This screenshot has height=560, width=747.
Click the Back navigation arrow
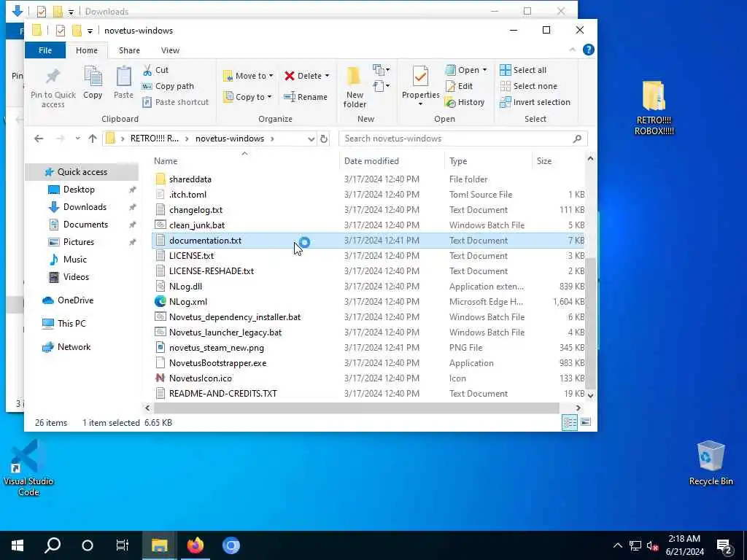[x=39, y=139]
